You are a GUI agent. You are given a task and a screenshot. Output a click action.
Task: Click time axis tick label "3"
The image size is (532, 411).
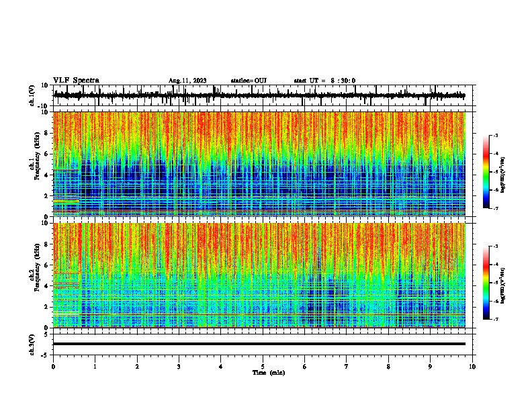pyautogui.click(x=179, y=367)
